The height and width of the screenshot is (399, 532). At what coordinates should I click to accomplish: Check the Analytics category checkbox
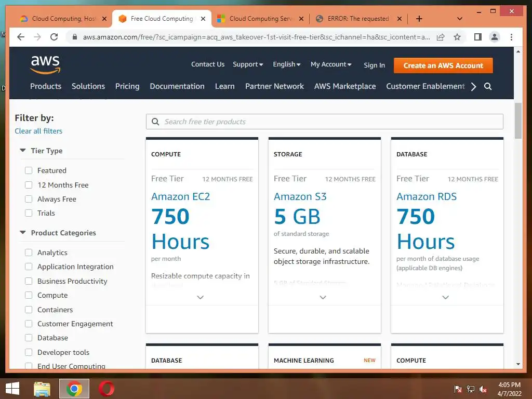pos(29,252)
